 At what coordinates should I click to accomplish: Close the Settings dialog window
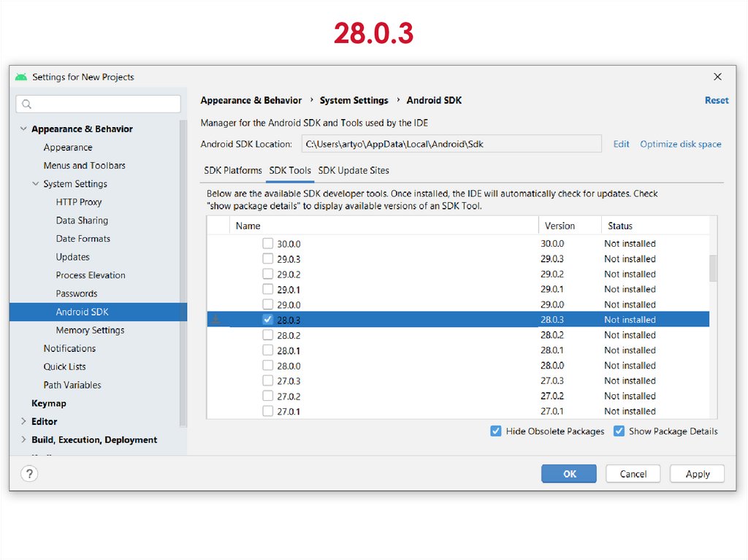click(717, 77)
